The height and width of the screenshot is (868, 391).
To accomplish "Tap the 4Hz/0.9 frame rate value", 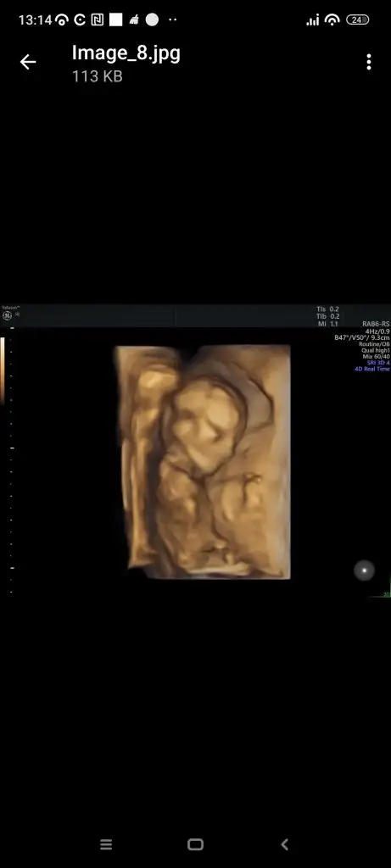I will 377,331.
